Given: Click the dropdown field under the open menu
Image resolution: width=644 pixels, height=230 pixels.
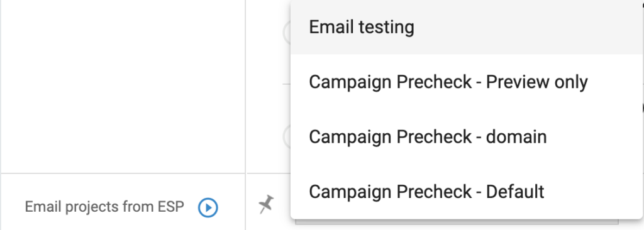Looking at the screenshot, I should coord(457,222).
